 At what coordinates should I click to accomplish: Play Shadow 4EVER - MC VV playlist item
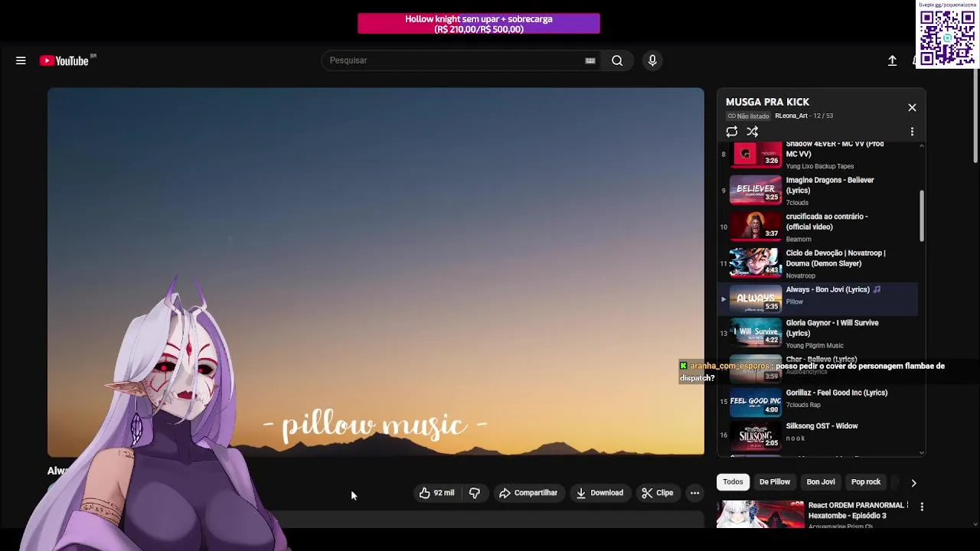tap(819, 154)
